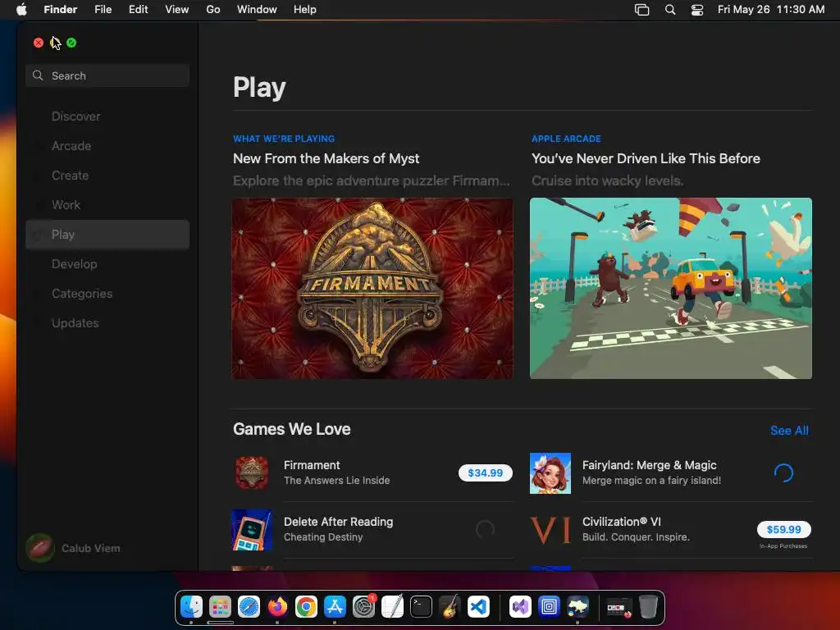840x630 pixels.
Task: Click the Calub Viem account avatar
Action: [x=40, y=548]
